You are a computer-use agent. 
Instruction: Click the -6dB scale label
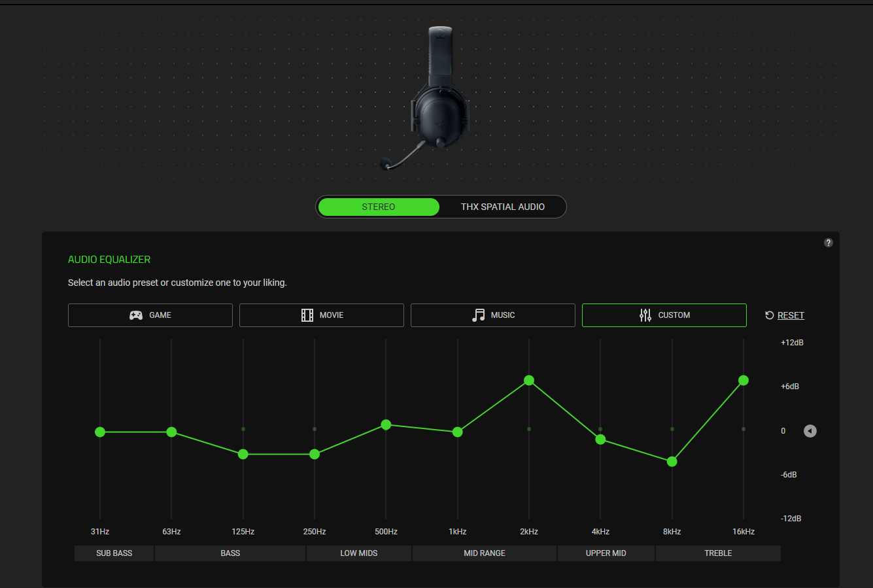pos(789,475)
